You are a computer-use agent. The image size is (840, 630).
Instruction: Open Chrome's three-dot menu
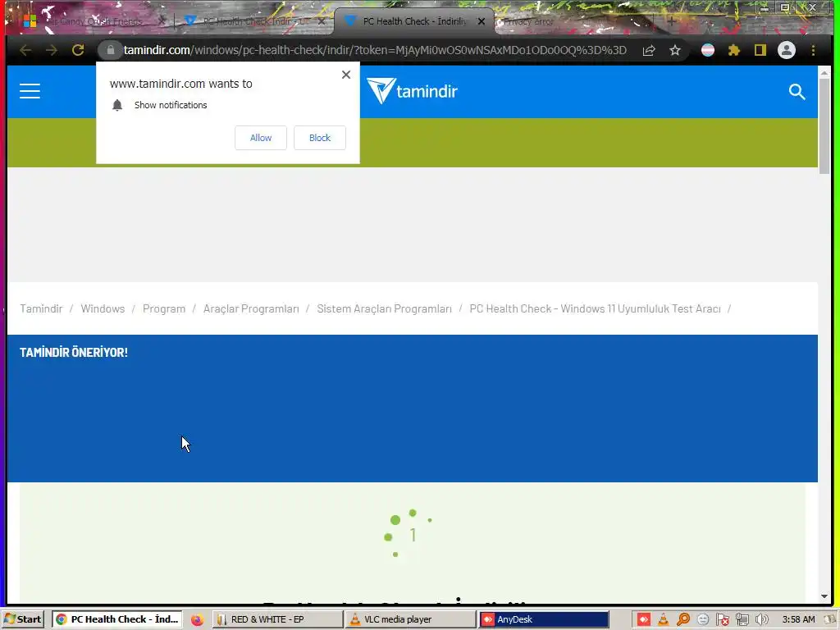pos(813,50)
